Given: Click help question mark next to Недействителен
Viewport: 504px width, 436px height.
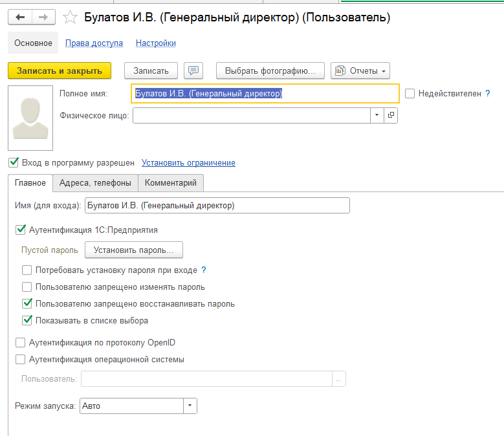Looking at the screenshot, I should pos(487,94).
